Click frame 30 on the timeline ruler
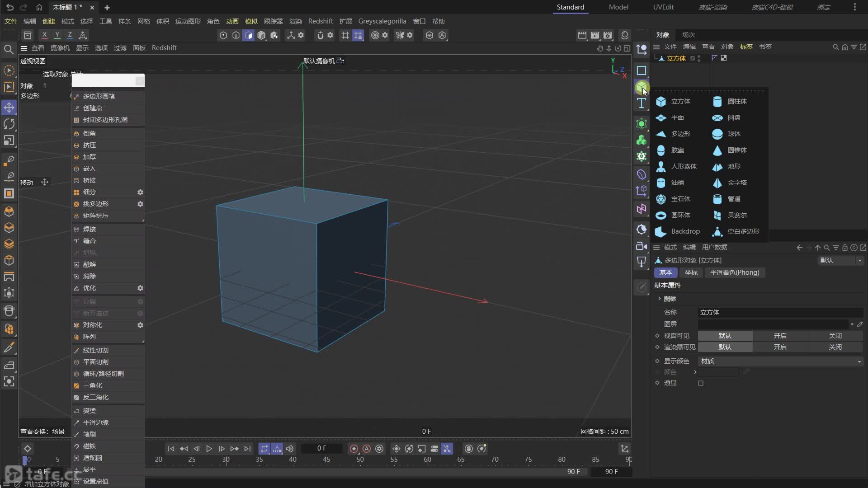The image size is (868, 488). click(x=226, y=460)
